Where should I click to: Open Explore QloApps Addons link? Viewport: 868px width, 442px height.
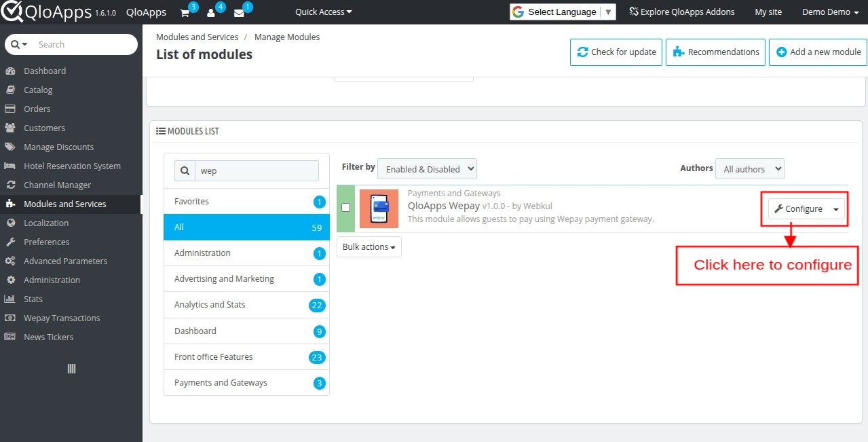pyautogui.click(x=682, y=12)
